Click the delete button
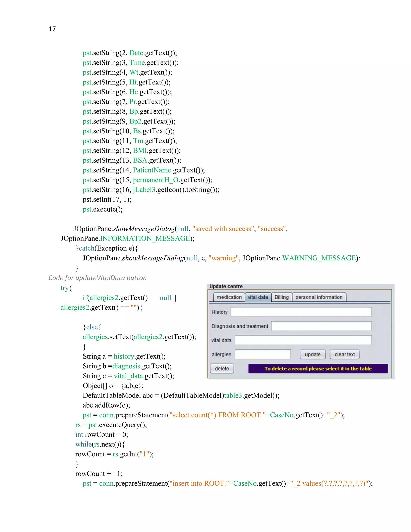 point(222,369)
